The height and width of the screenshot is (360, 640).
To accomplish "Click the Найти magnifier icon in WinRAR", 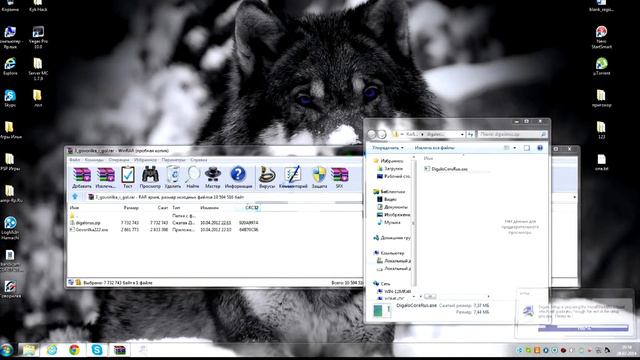I will [x=193, y=178].
